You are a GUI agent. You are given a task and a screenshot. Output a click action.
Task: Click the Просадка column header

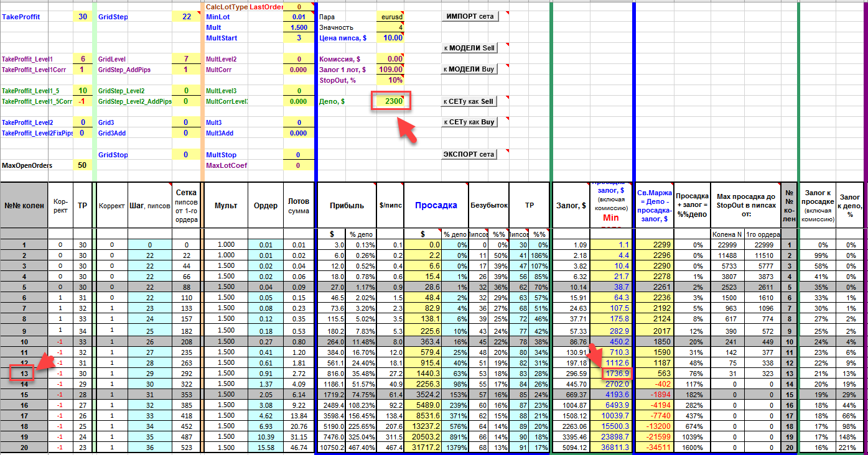click(436, 205)
